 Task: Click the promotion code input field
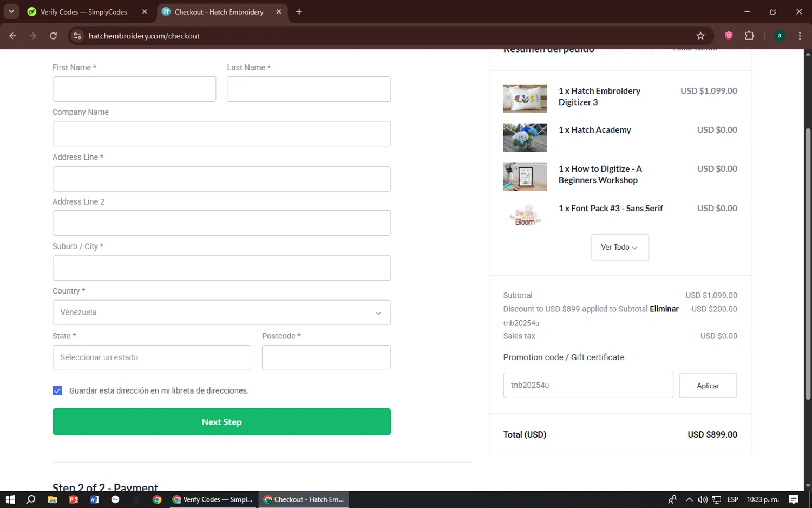588,385
